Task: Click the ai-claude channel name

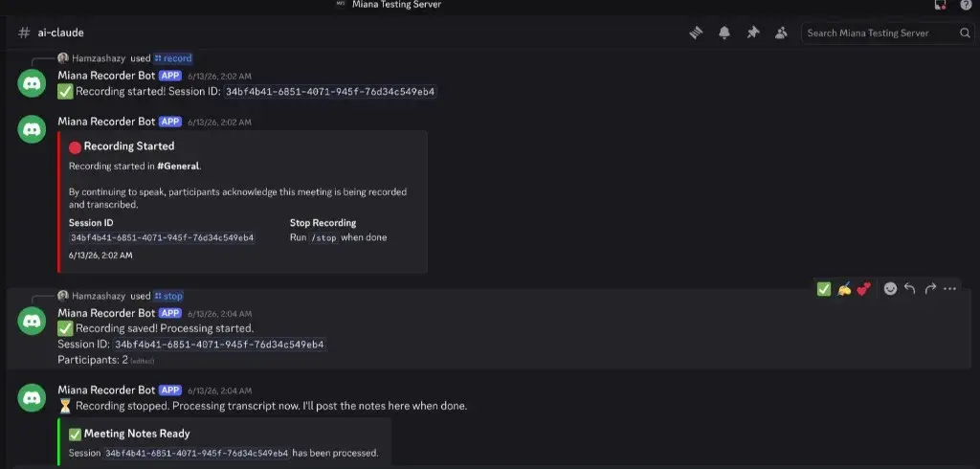Action: (x=60, y=33)
